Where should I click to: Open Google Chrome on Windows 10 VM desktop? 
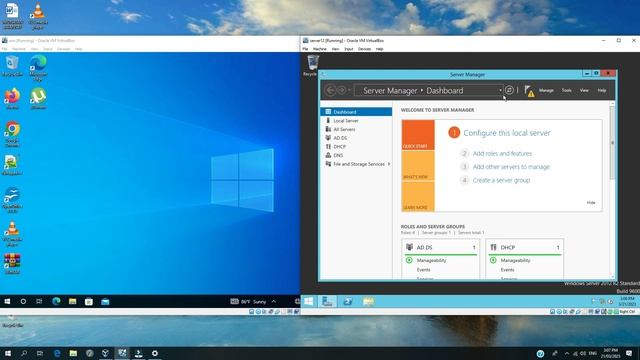pos(12,134)
